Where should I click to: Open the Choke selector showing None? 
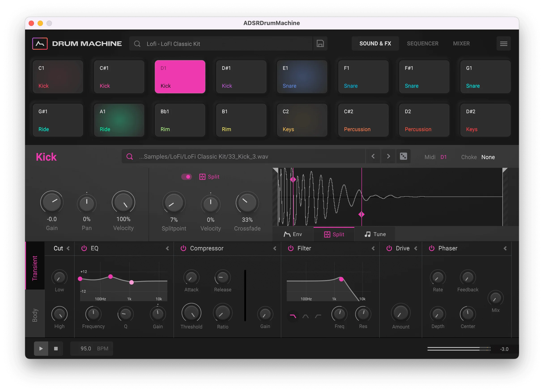click(488, 157)
